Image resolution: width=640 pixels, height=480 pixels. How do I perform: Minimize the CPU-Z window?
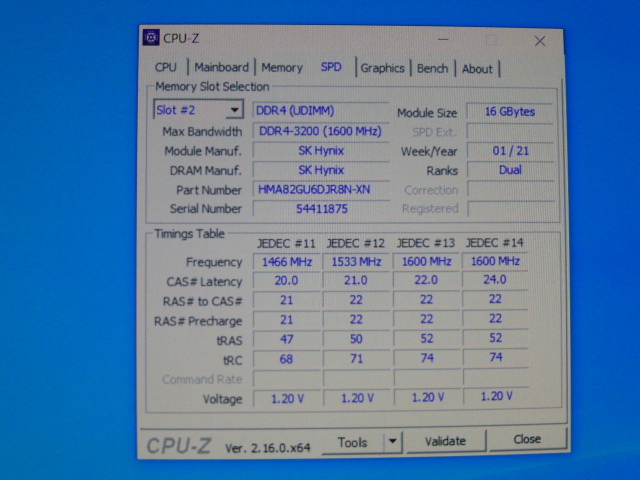coord(443,40)
